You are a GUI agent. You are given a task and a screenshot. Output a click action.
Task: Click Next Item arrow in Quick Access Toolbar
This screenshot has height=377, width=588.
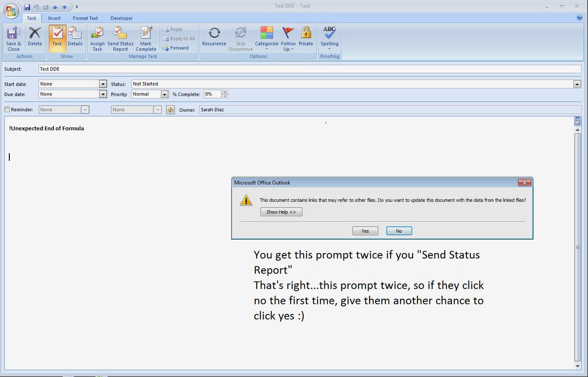pyautogui.click(x=64, y=7)
